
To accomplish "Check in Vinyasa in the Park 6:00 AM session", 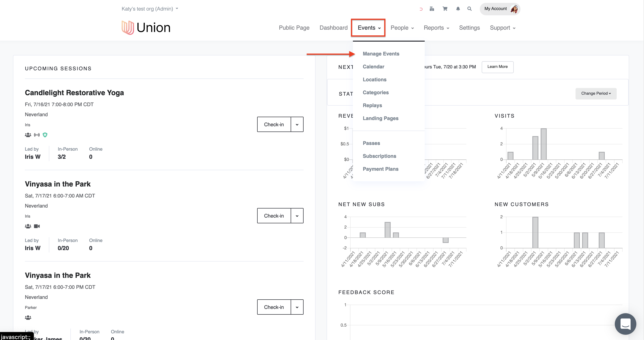I will point(274,216).
